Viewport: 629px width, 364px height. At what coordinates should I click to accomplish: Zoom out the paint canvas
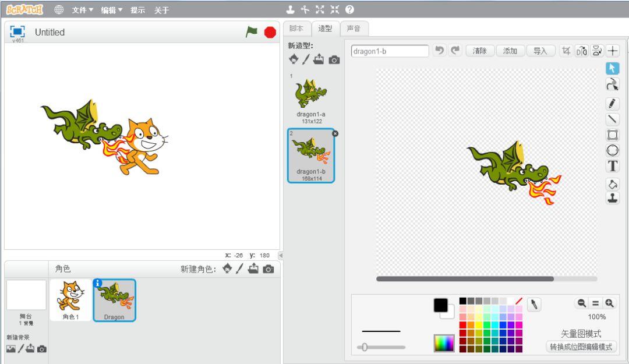(x=581, y=303)
